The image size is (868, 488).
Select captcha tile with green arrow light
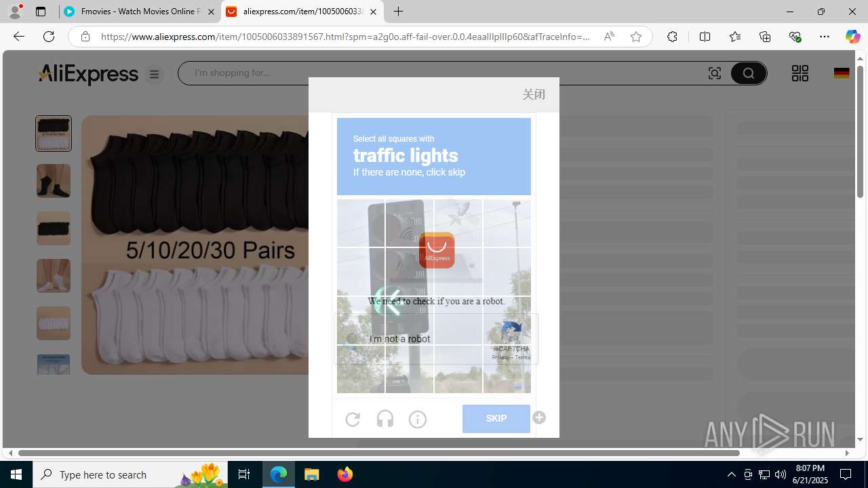(410, 321)
